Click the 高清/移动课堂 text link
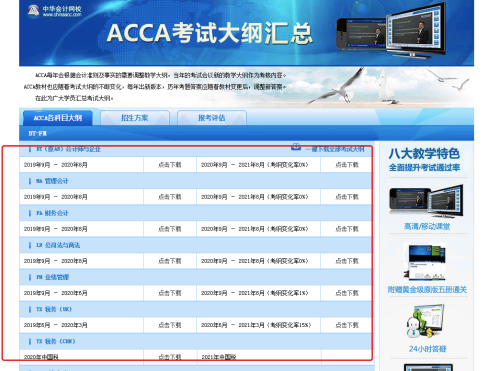 click(427, 227)
